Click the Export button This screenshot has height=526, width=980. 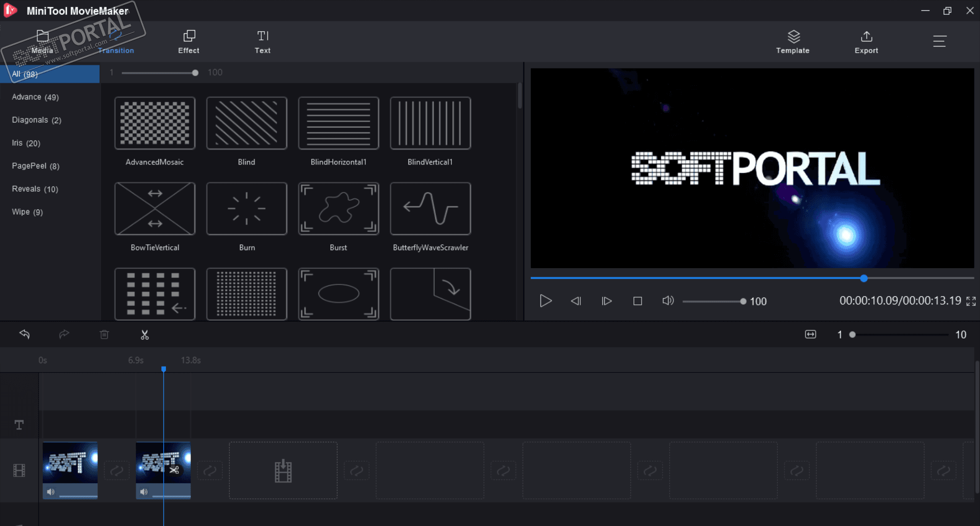click(866, 42)
